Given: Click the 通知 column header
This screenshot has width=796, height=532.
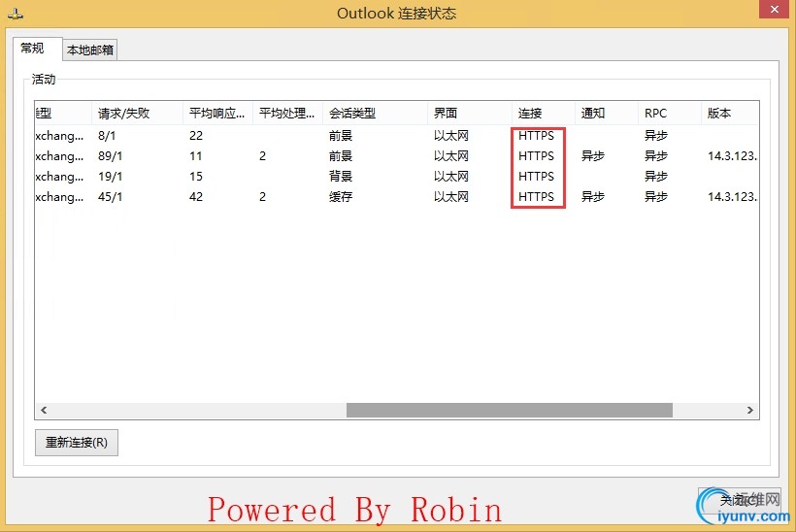Looking at the screenshot, I should coord(606,114).
